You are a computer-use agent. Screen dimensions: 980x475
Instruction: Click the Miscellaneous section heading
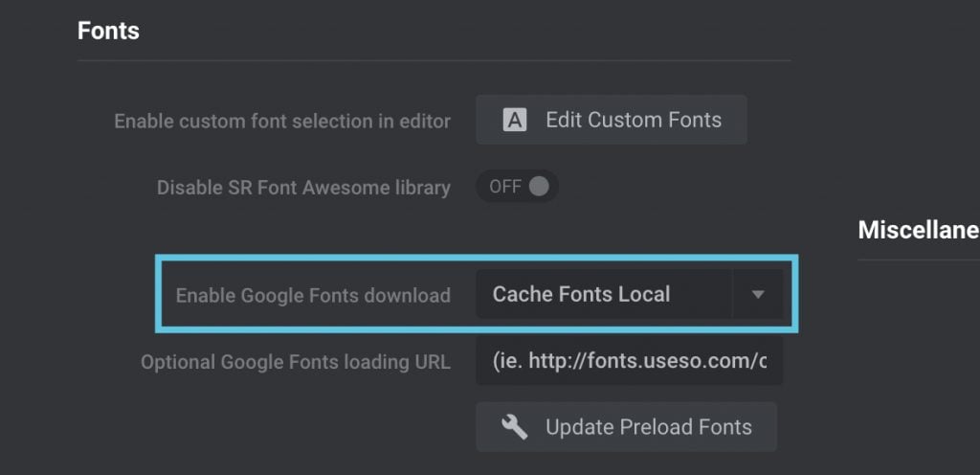919,230
